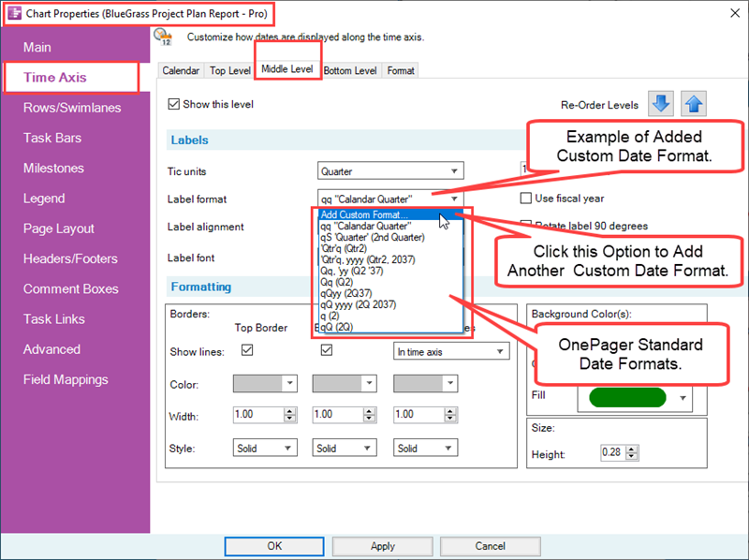Select qQ yyyy (2Q 2037) format

[x=390, y=305]
